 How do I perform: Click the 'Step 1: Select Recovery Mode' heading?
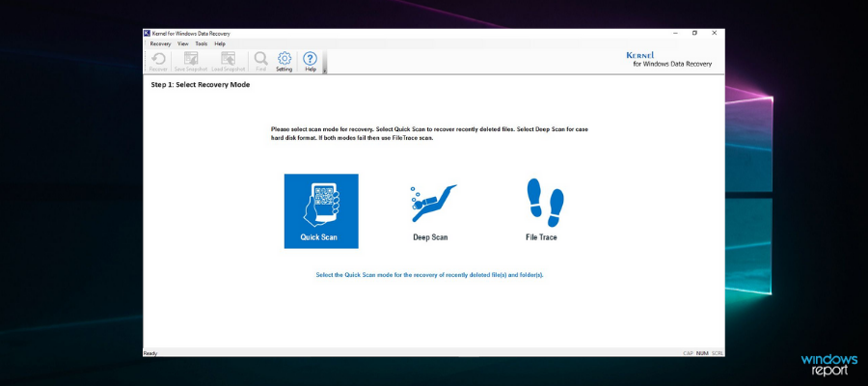point(201,85)
